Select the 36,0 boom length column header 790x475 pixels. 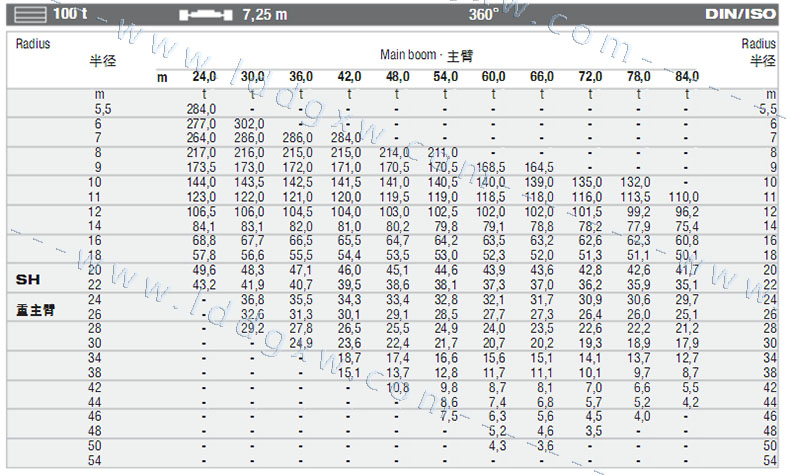301,77
